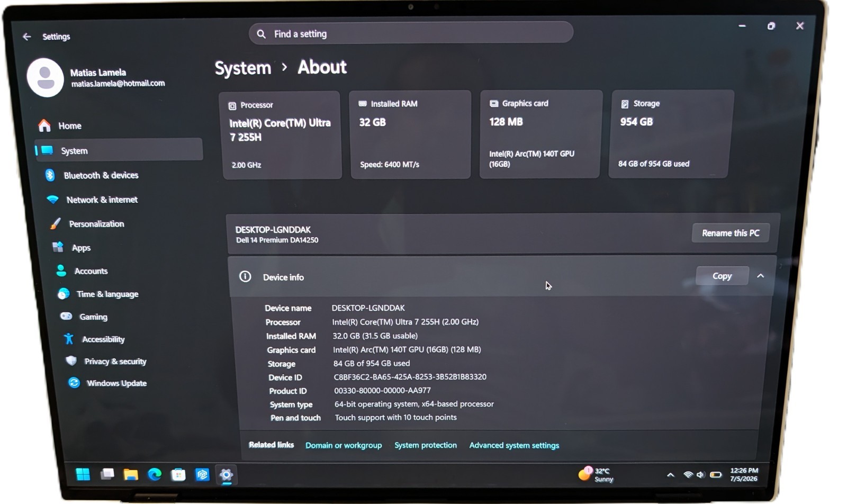Click the '32.0 GB (31.5 GB usable)' value
The height and width of the screenshot is (504, 847).
click(x=375, y=336)
